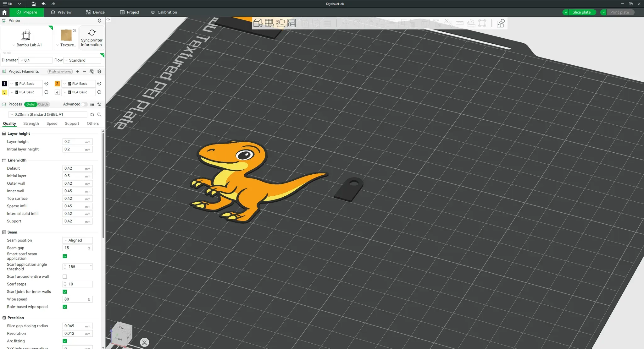Click filament 2 orange color swatch
The height and width of the screenshot is (349, 644).
coord(57,84)
